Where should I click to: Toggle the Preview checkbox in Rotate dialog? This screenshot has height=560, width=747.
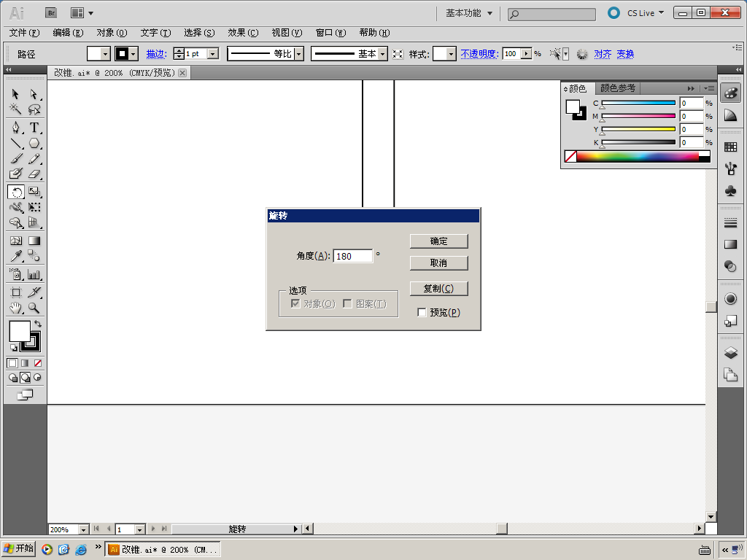(422, 312)
